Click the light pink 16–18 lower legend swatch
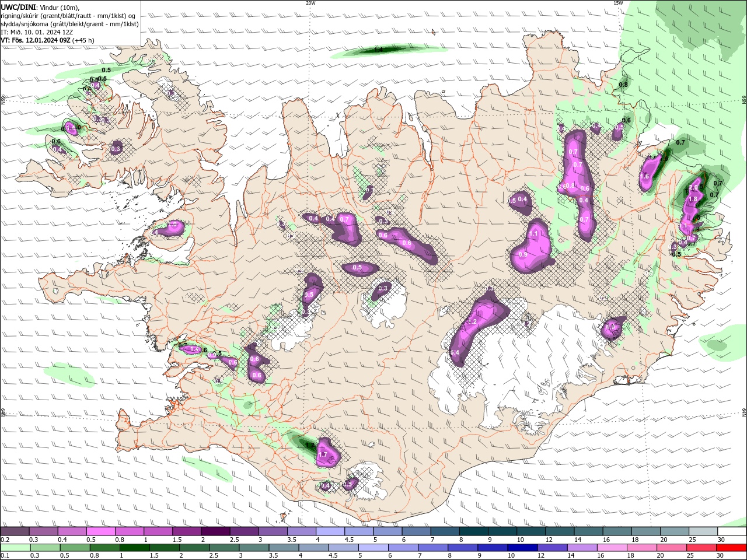The width and height of the screenshot is (747, 560). pos(612,547)
